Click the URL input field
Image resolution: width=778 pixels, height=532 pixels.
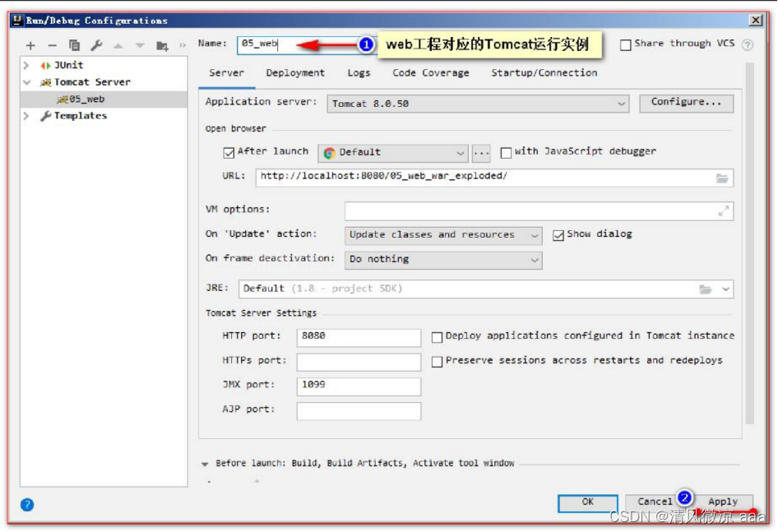coord(494,178)
